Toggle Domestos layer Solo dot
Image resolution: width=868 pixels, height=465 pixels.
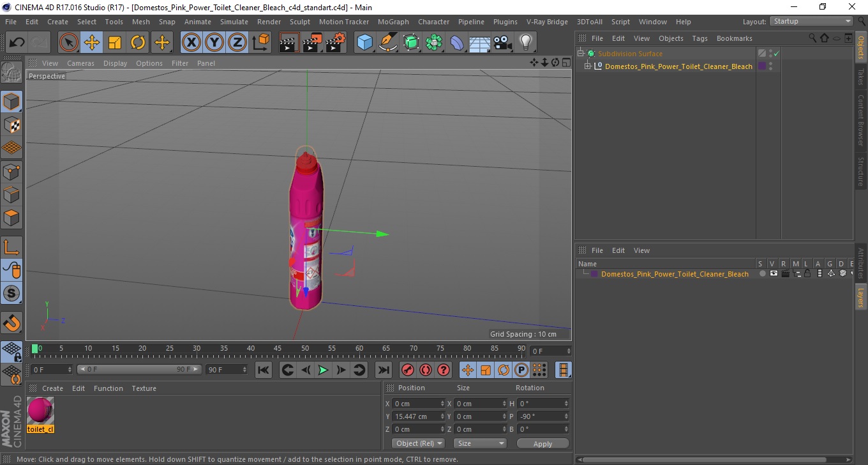[762, 273]
